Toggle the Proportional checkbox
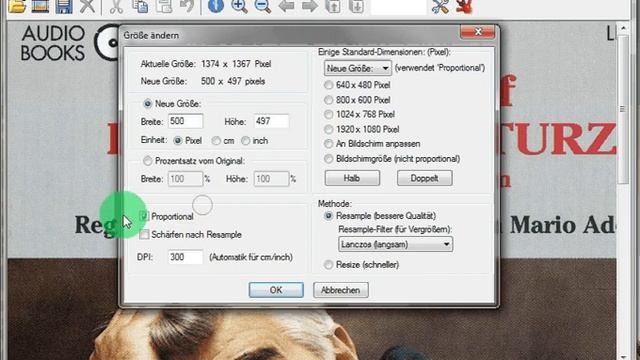Screen dimensions: 640x360 (x=144, y=216)
